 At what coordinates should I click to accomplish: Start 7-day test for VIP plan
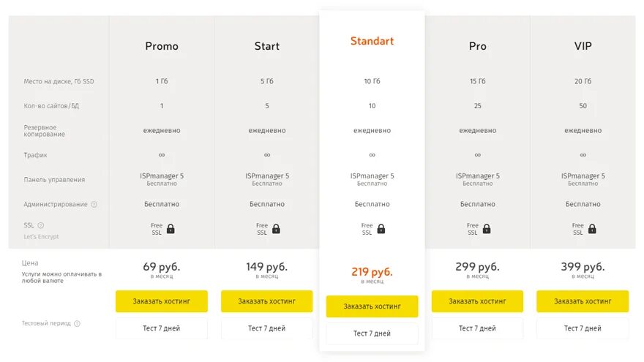point(583,328)
